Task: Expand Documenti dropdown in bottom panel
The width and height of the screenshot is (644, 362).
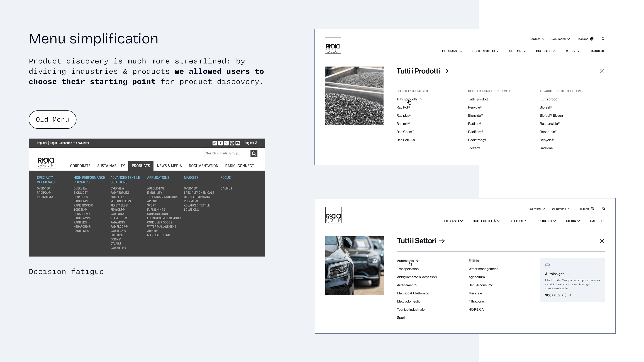Action: tap(561, 209)
